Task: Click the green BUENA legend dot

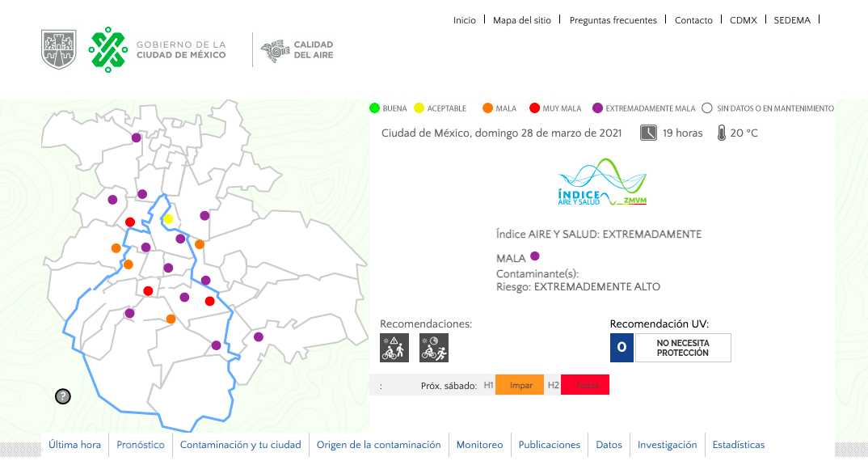Action: tap(374, 108)
